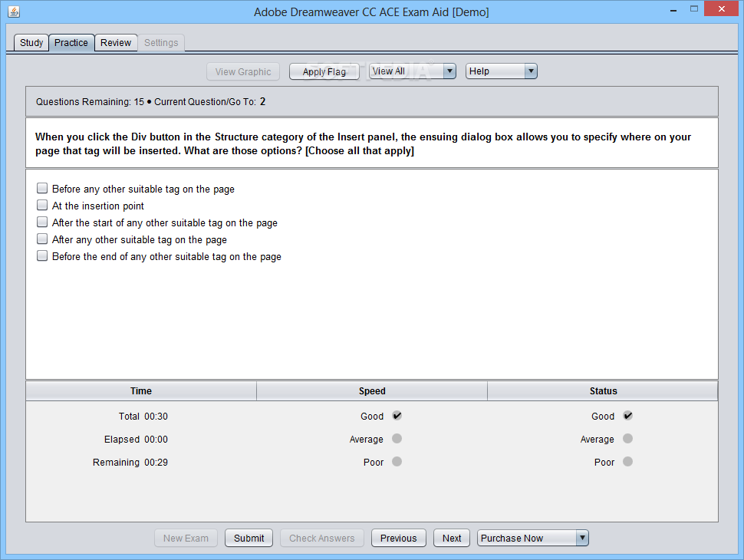Image resolution: width=744 pixels, height=560 pixels.
Task: Click the Speed Poor gray indicator
Action: tap(397, 461)
